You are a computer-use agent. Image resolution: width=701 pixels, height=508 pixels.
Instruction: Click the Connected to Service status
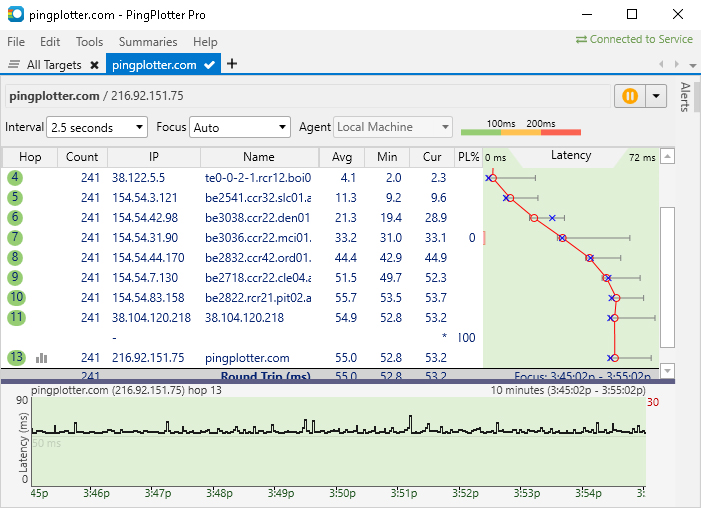coord(634,39)
